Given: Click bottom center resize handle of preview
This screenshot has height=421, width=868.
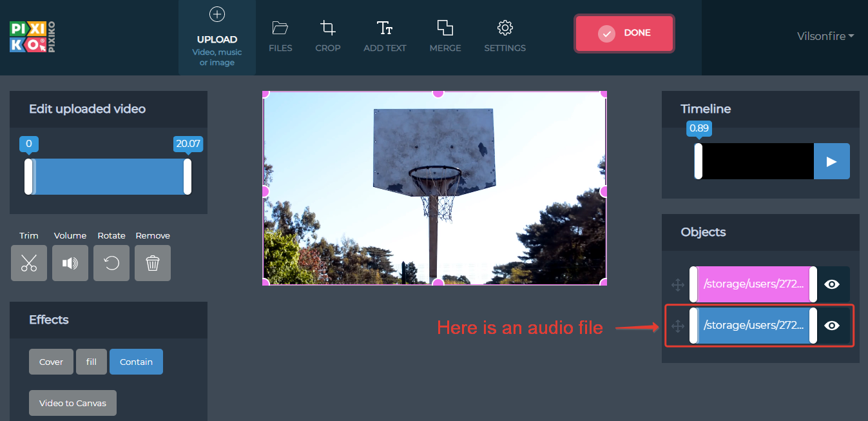Looking at the screenshot, I should [438, 282].
